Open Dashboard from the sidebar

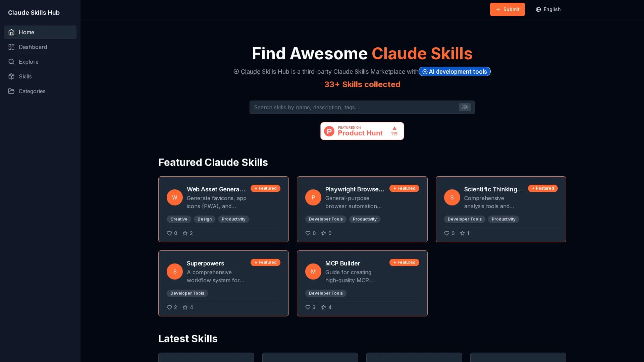pyautogui.click(x=40, y=47)
